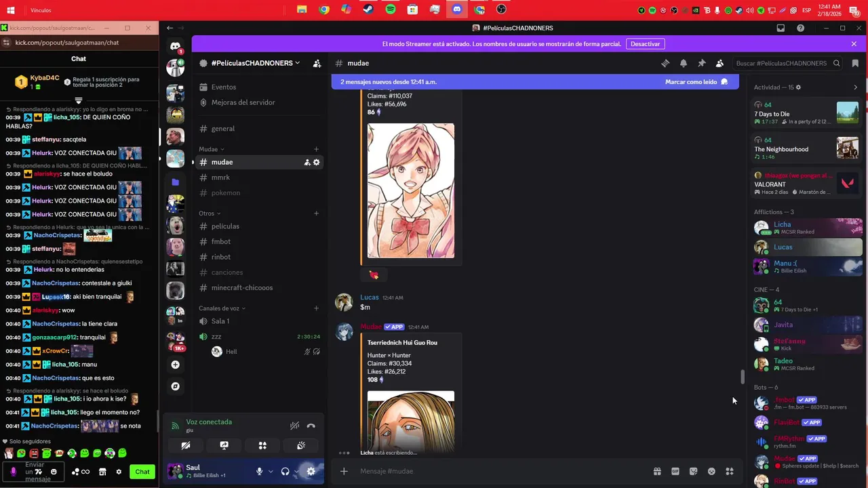Open OBS Studio from the taskbar
868x488 pixels.
click(501, 9)
